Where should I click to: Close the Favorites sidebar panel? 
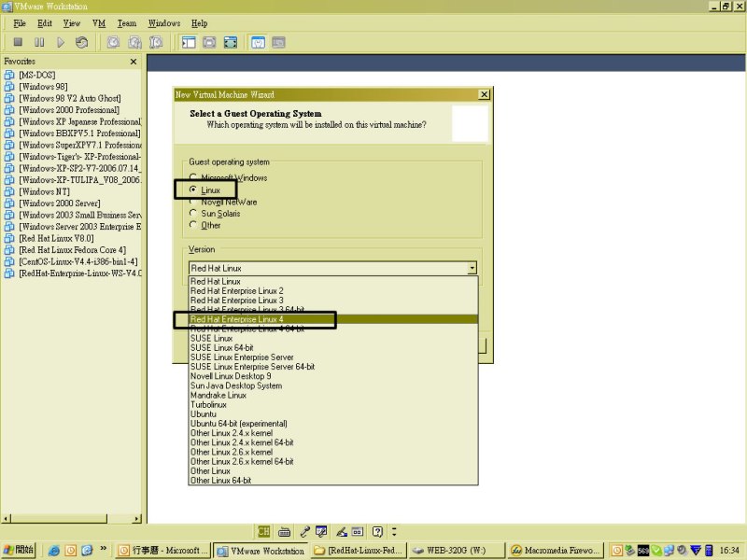tap(134, 62)
